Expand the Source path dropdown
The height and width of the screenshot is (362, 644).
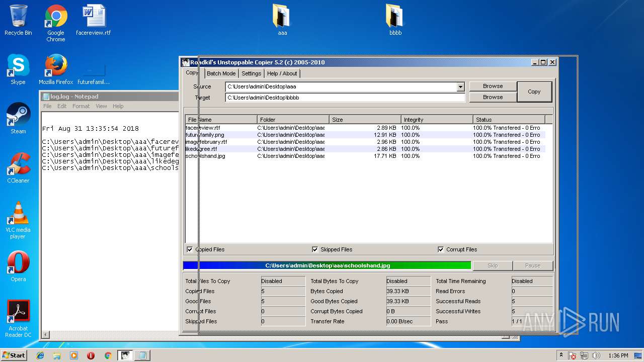[460, 87]
